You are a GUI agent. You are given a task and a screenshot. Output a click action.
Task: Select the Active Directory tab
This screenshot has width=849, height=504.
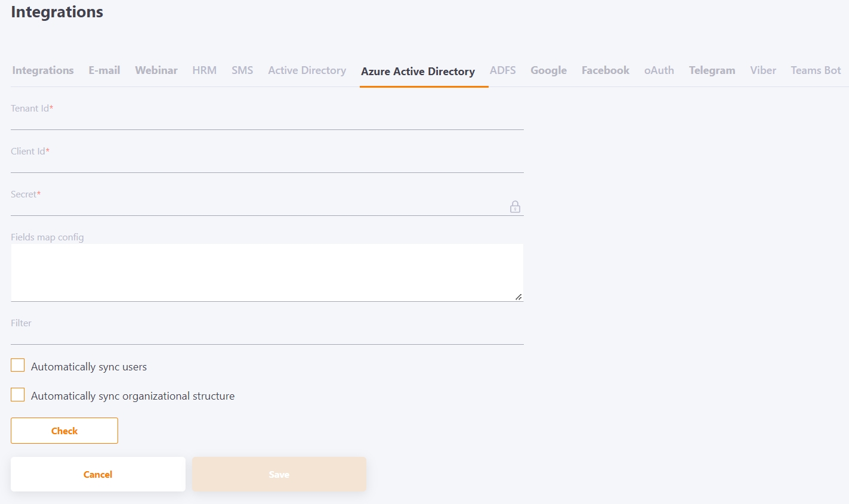[307, 70]
